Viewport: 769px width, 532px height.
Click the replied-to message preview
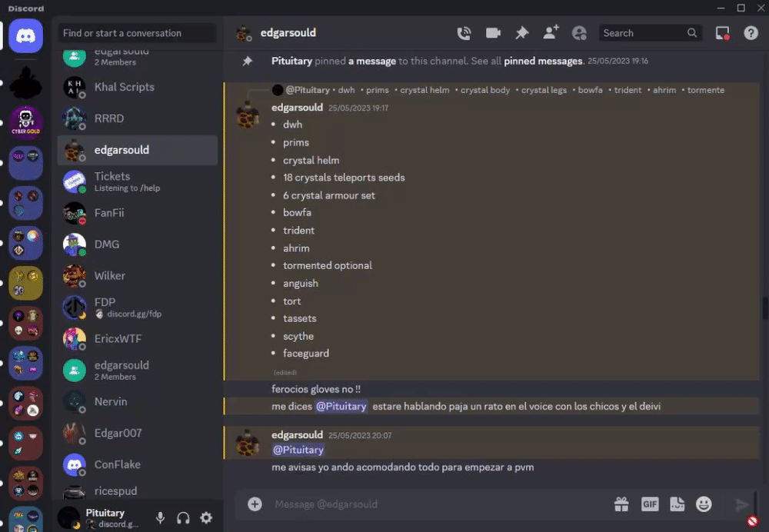(x=505, y=90)
